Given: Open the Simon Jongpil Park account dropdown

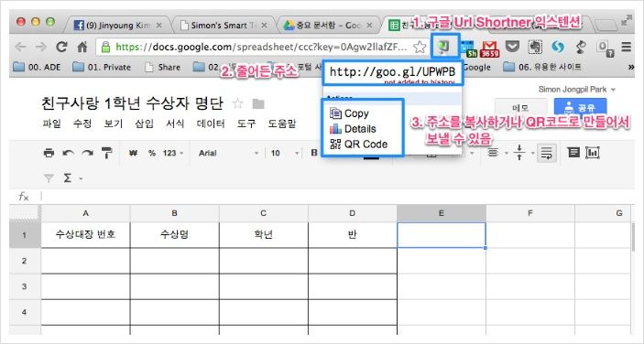Looking at the screenshot, I should pos(576,90).
